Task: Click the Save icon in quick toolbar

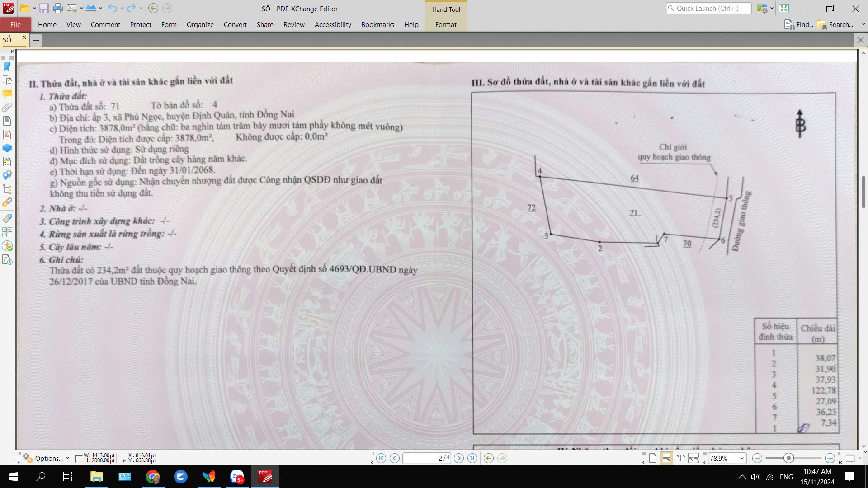Action: 44,8
